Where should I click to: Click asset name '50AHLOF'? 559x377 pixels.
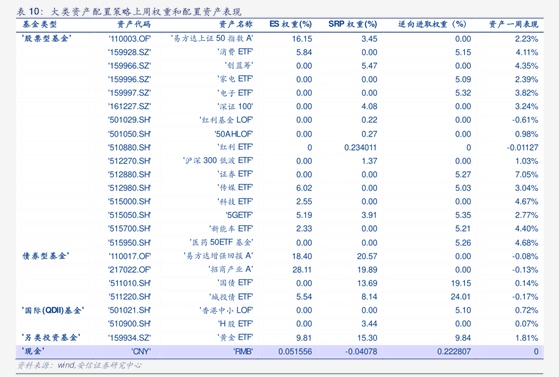pyautogui.click(x=234, y=134)
